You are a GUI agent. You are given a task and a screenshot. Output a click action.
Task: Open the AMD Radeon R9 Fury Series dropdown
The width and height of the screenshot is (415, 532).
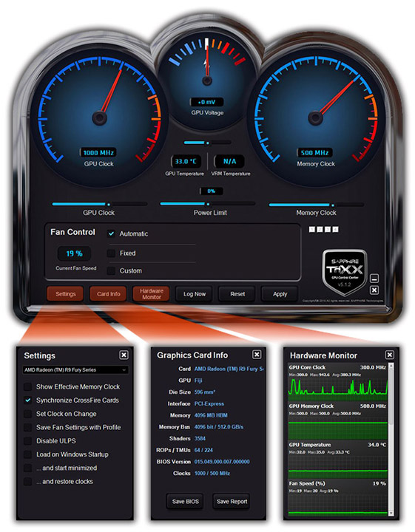coord(75,370)
